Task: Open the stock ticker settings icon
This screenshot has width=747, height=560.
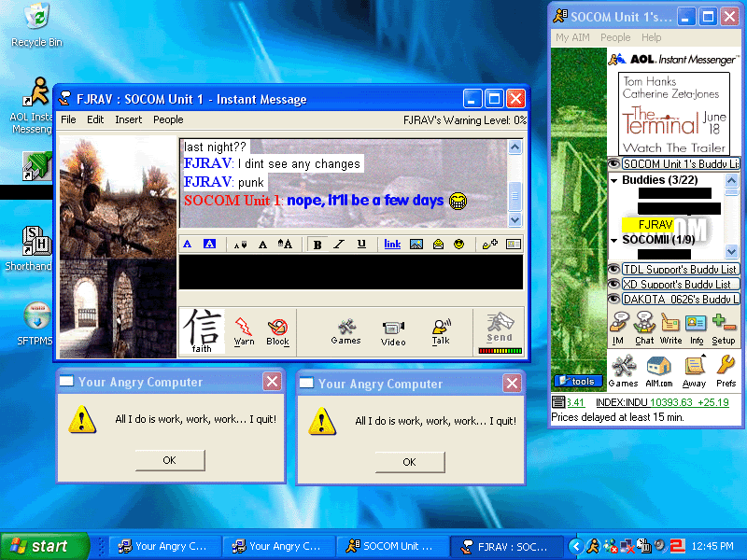Action: point(558,402)
